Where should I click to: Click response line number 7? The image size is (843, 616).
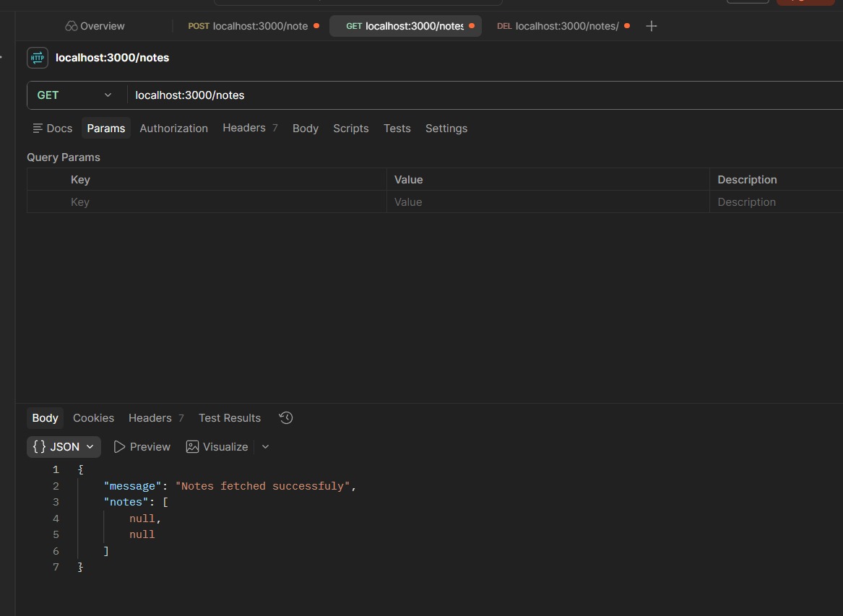pos(56,567)
